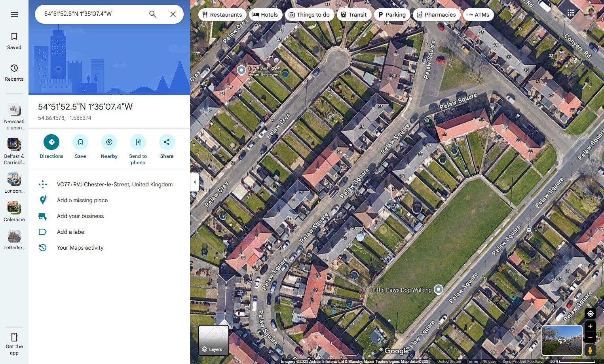Click the Pegman Street View icon
This screenshot has width=604, height=364.
point(590,350)
